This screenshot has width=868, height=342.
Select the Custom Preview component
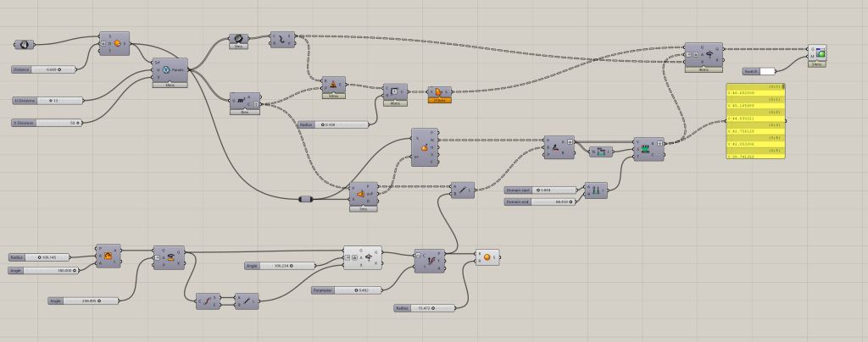pyautogui.click(x=817, y=54)
